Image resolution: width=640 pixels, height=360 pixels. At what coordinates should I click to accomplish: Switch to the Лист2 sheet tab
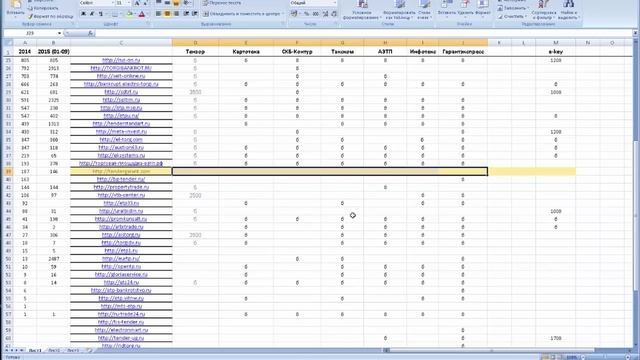click(54, 351)
